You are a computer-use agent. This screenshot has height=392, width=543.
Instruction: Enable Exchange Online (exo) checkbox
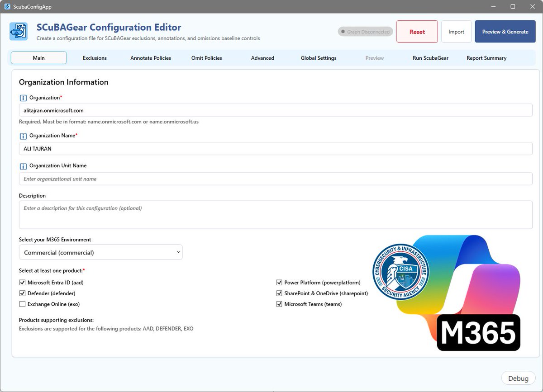23,304
